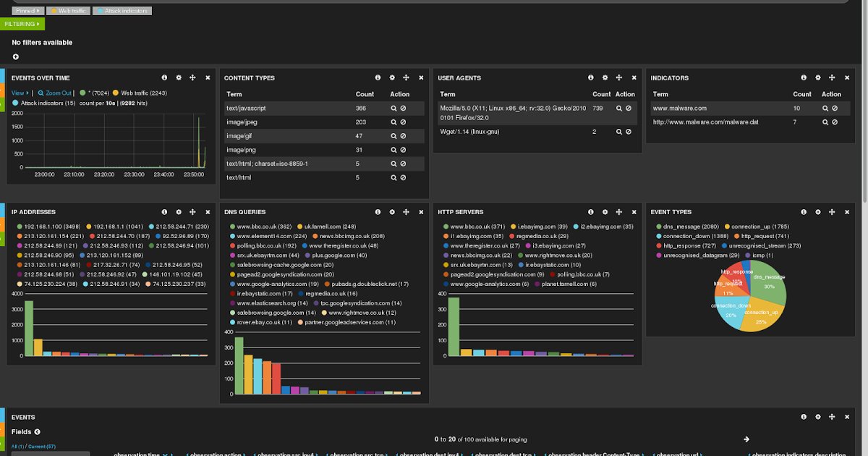
Task: Open Indicators panel settings gear
Action: [x=818, y=77]
